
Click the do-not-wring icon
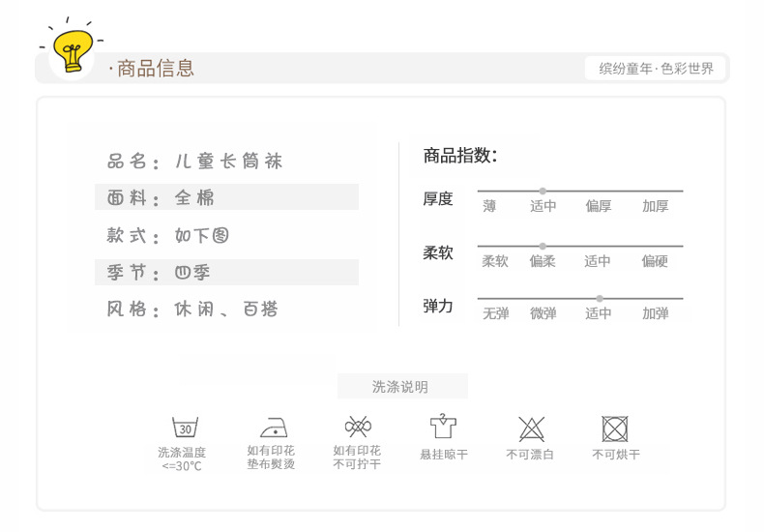358,427
